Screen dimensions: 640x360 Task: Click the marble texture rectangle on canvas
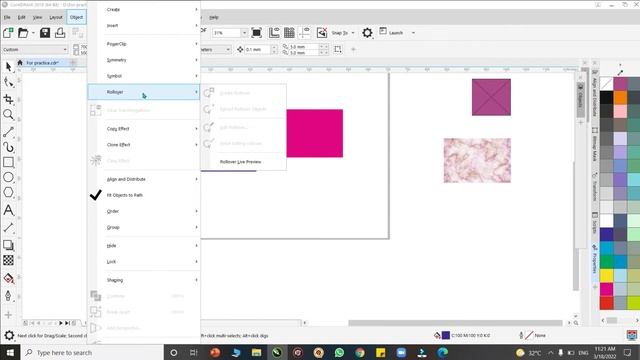[477, 160]
